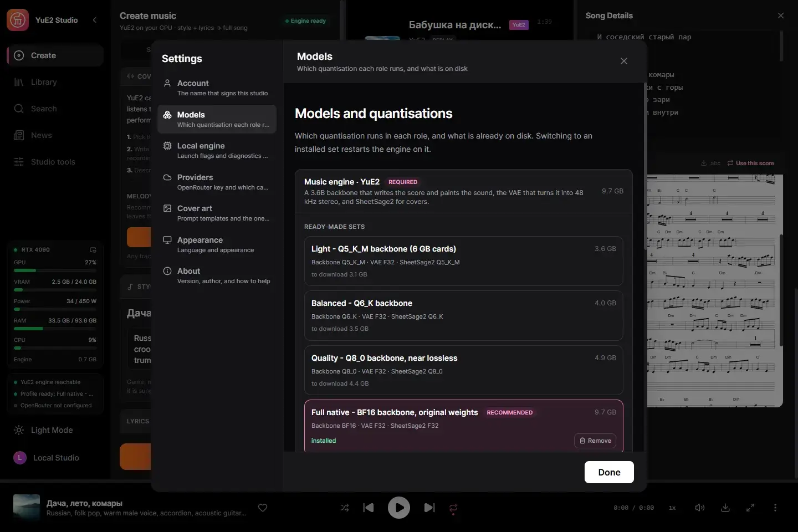Screen dimensions: 798x532
Task: Close the Song Details panel
Action: click(x=781, y=16)
